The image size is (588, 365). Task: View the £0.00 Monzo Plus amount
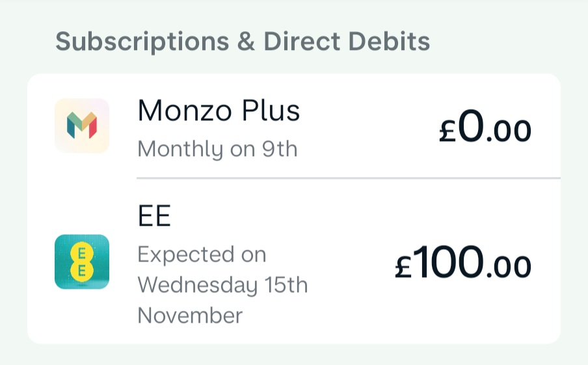tap(485, 126)
